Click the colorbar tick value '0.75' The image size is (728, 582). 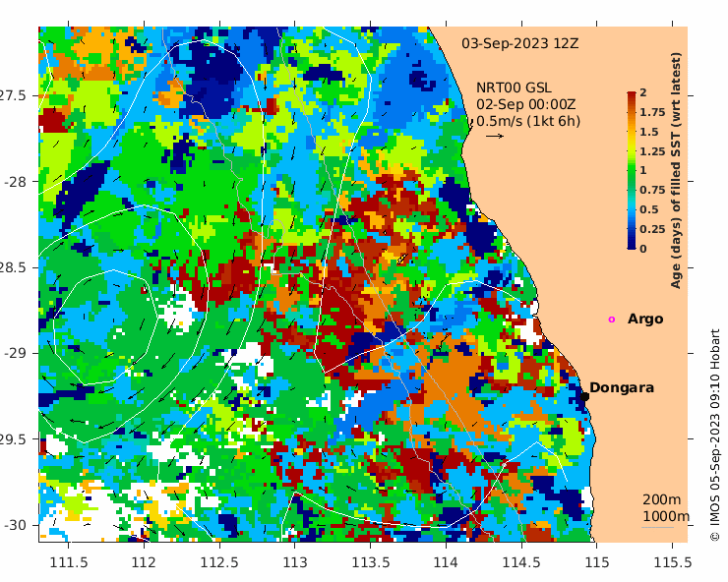coord(652,190)
